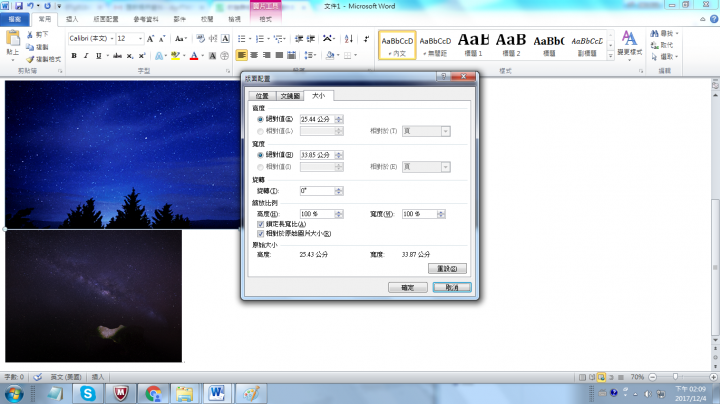
Task: Click the character shading icon
Action: [x=212, y=56]
